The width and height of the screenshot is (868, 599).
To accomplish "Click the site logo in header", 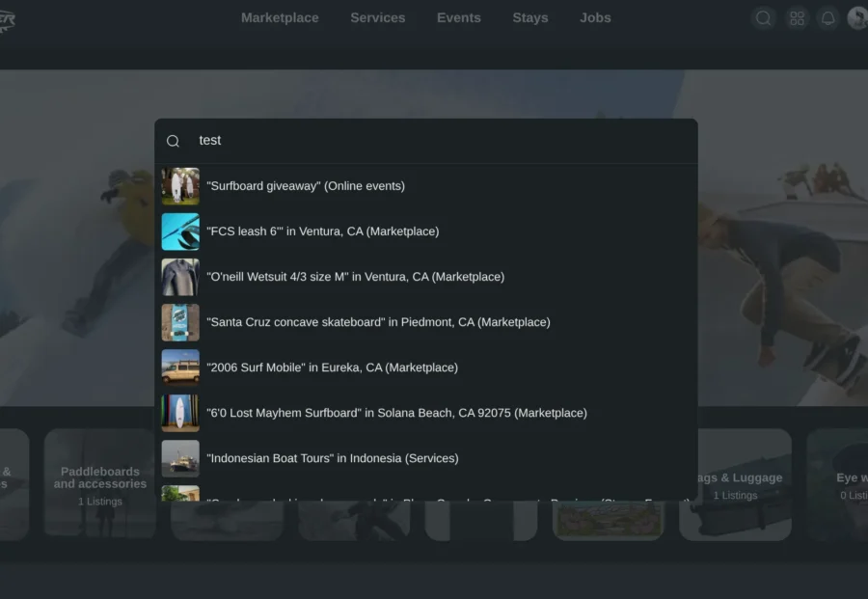I will pyautogui.click(x=7, y=20).
